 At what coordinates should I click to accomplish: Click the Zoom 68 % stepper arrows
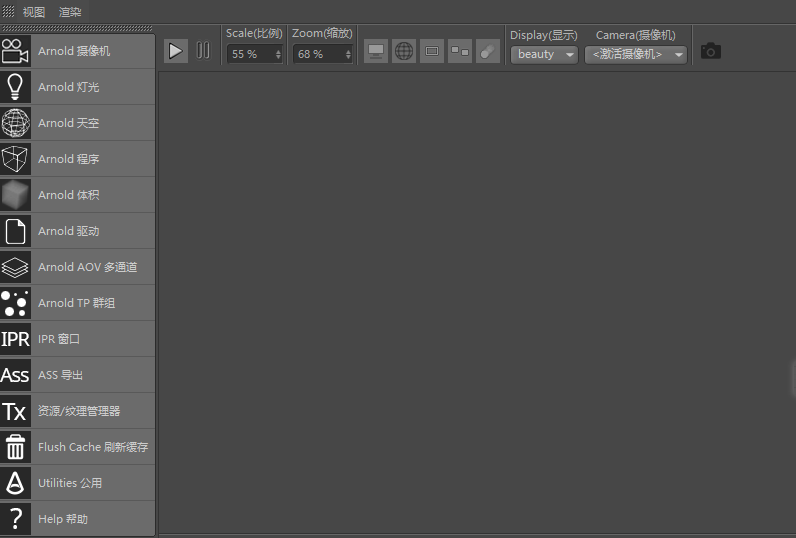[x=348, y=54]
